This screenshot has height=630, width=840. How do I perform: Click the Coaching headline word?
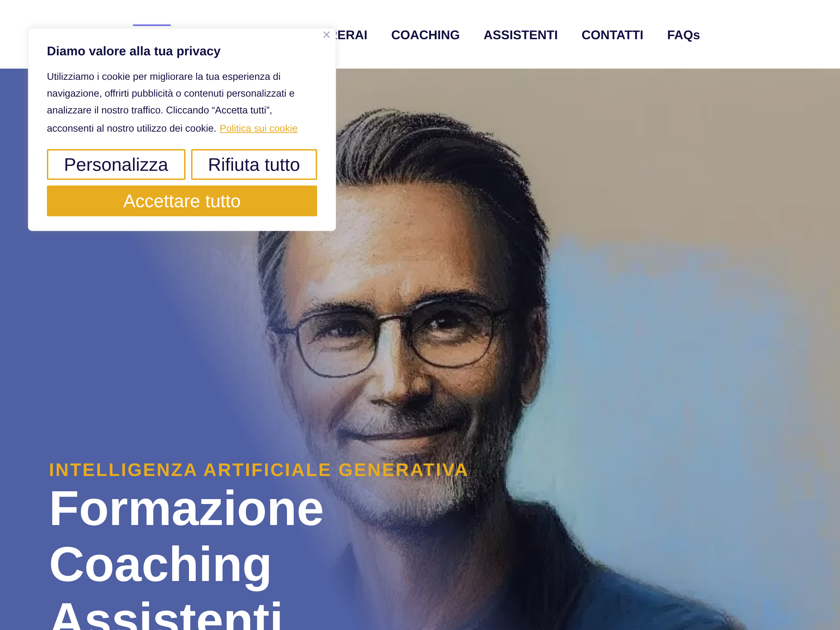pyautogui.click(x=160, y=564)
